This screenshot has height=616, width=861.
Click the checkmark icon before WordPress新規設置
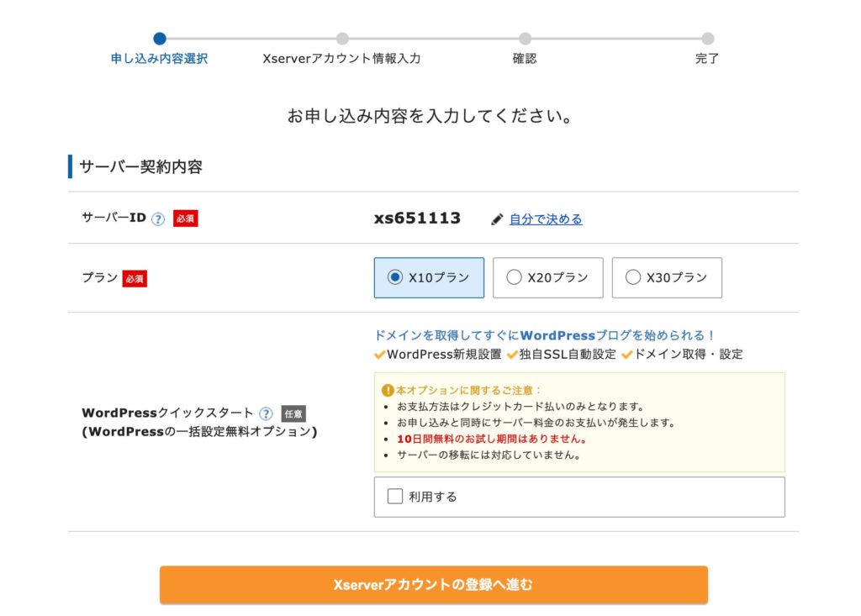[380, 355]
